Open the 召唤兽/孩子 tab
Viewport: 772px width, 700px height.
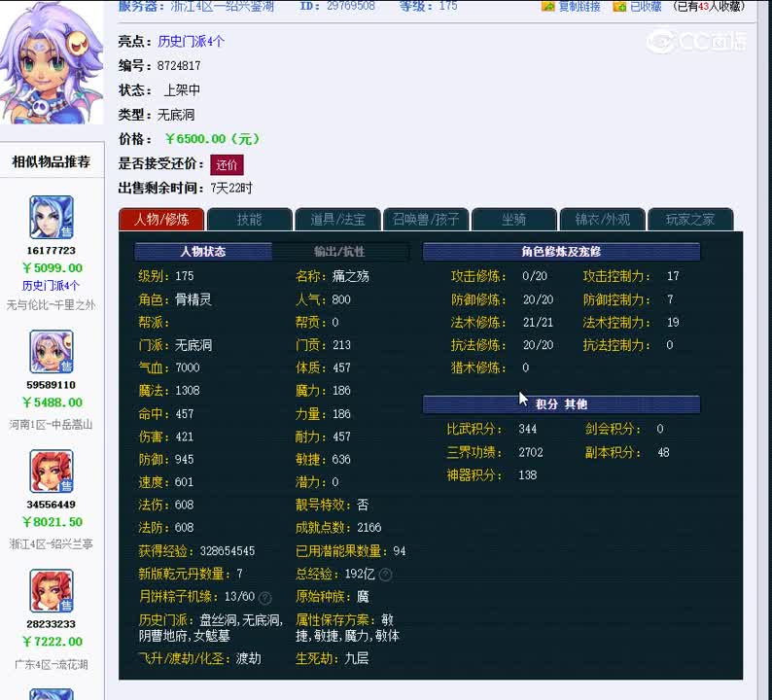click(426, 220)
